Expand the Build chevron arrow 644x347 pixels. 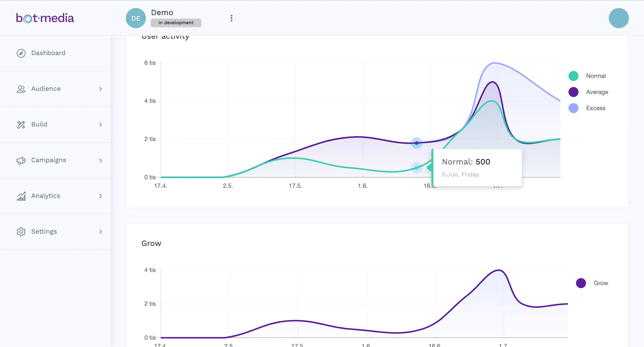(101, 124)
